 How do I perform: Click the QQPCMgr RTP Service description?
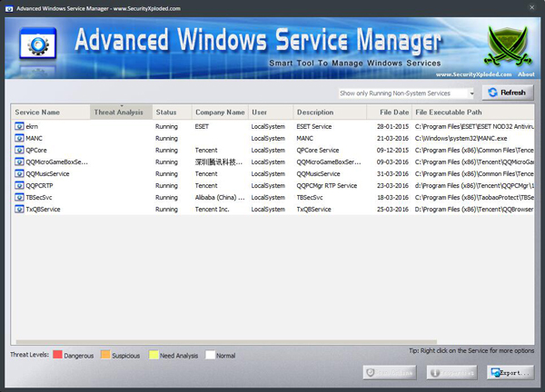pyautogui.click(x=327, y=185)
